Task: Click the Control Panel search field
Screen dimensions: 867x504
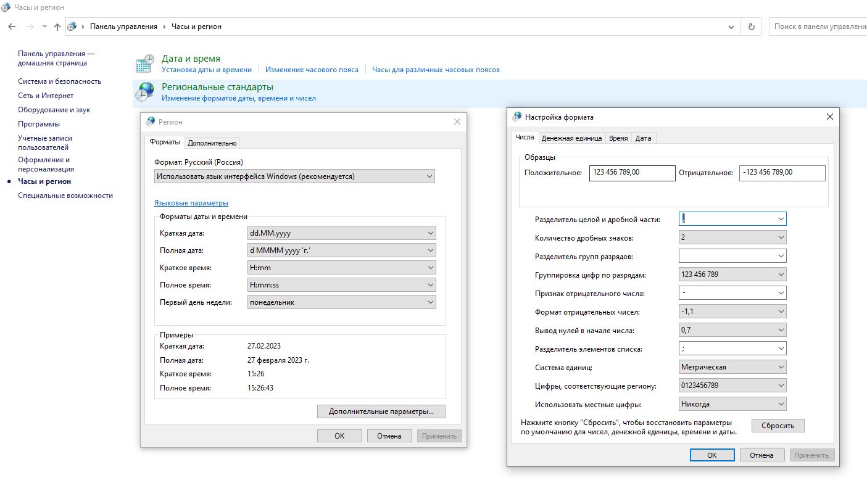Action: 818,27
